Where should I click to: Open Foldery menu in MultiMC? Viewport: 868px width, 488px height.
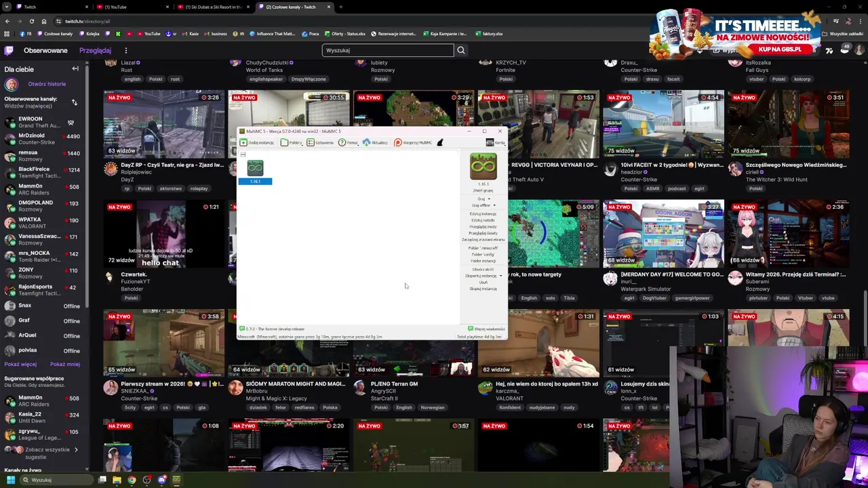(x=292, y=142)
